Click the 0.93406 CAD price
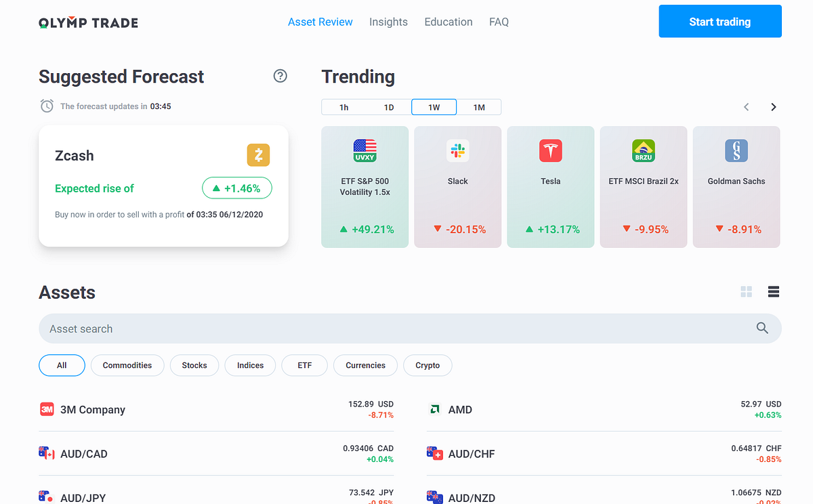The height and width of the screenshot is (504, 813). 368,448
